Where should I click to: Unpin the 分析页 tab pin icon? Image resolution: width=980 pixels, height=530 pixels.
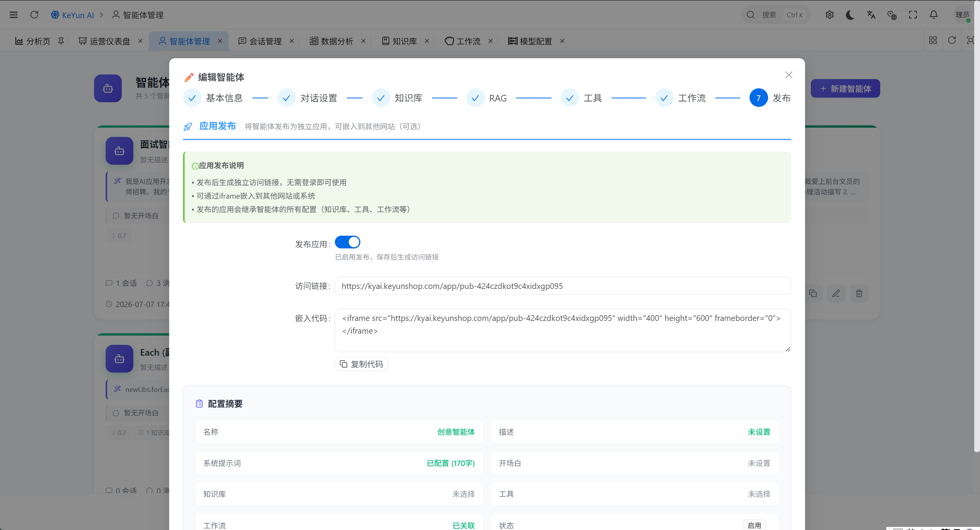pos(61,41)
